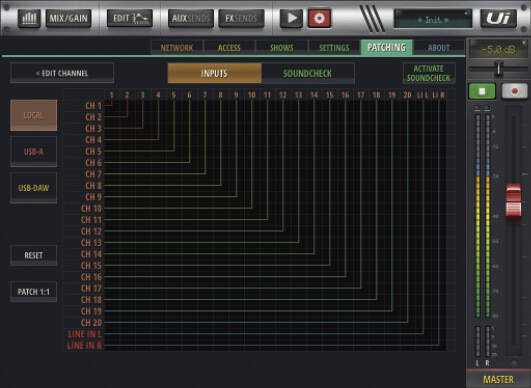Image resolution: width=531 pixels, height=388 pixels.
Task: Switch to the SHOWS tab
Action: (x=282, y=48)
